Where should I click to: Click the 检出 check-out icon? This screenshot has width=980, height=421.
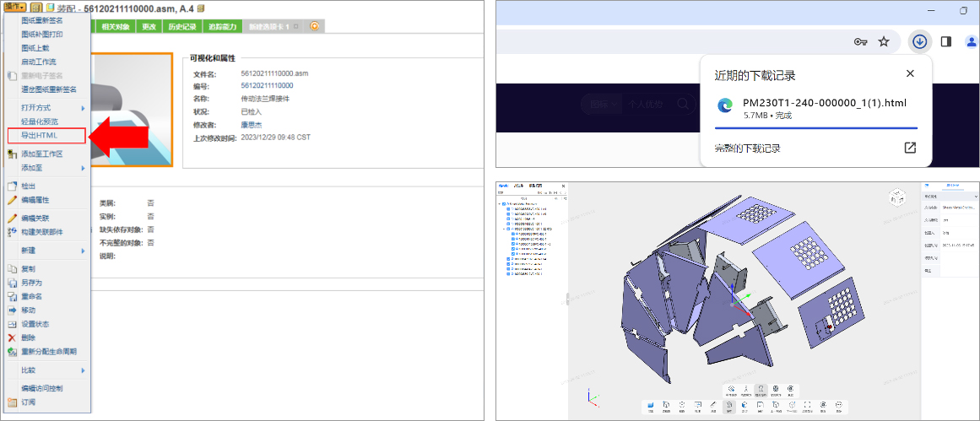click(x=12, y=186)
